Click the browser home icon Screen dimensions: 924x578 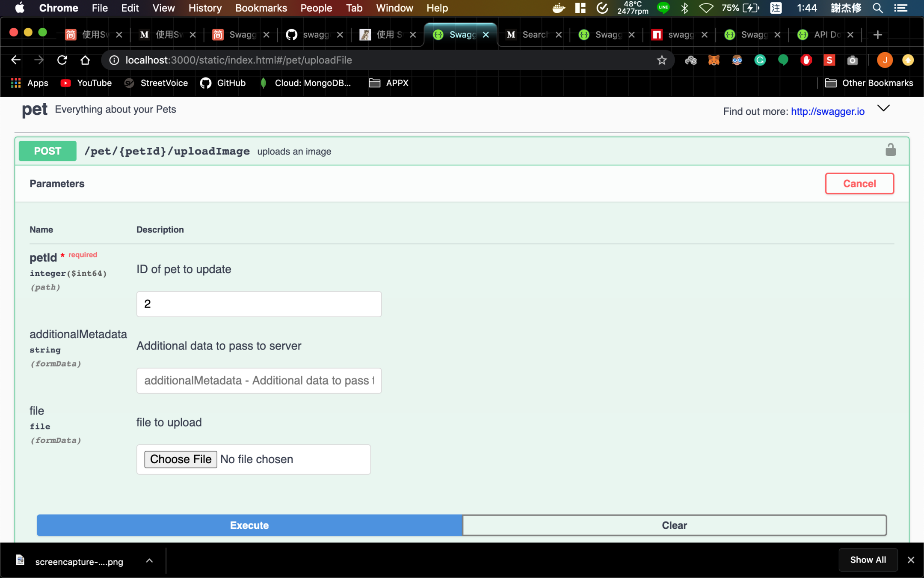[85, 60]
